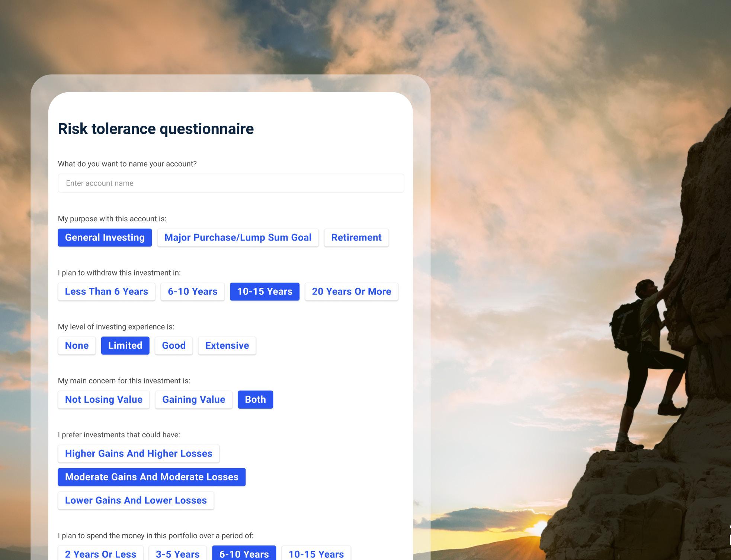
Task: Set investing experience to Good
Action: [x=173, y=345]
